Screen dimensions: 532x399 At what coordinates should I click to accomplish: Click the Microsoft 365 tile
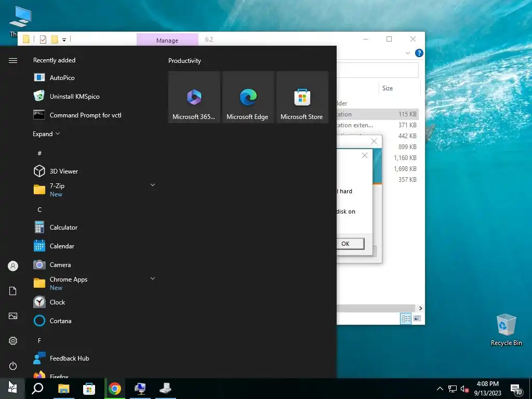click(194, 97)
